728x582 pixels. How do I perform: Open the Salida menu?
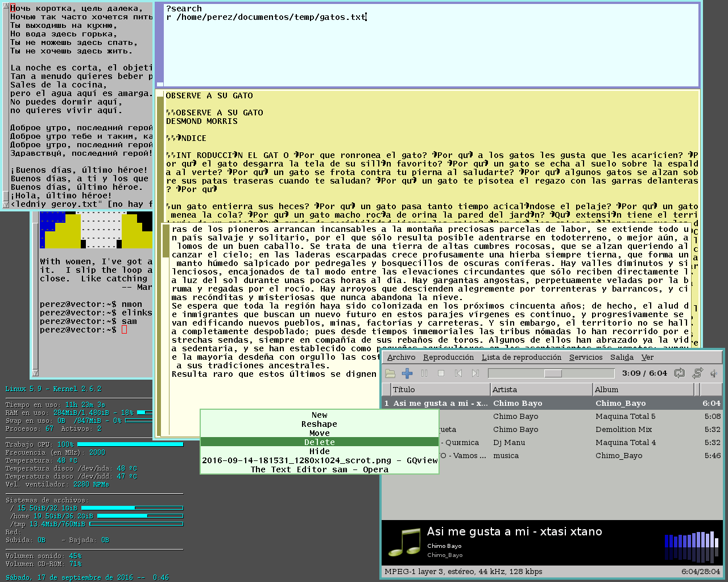[622, 357]
